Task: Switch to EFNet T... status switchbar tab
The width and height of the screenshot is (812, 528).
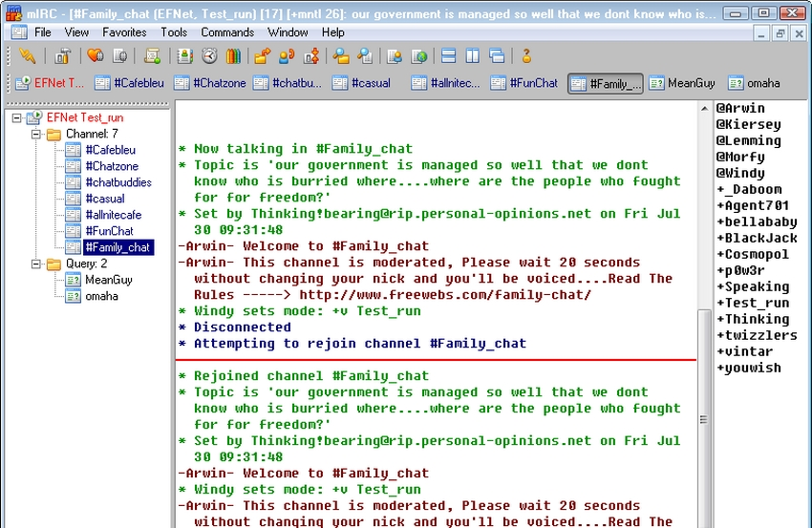Action: 51,83
